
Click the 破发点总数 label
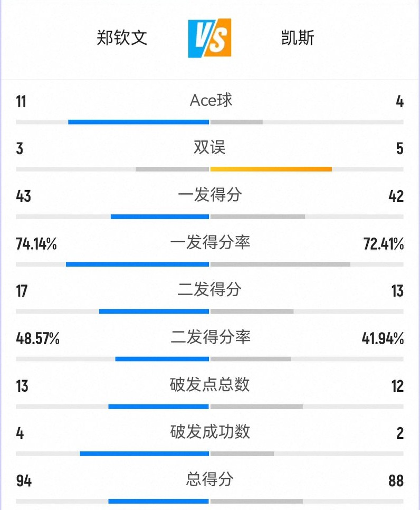[x=209, y=384]
